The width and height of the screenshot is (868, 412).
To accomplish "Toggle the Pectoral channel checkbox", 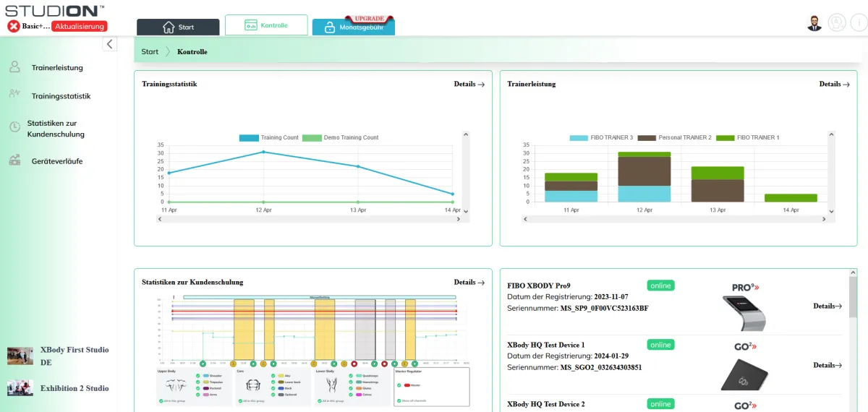I will point(197,388).
